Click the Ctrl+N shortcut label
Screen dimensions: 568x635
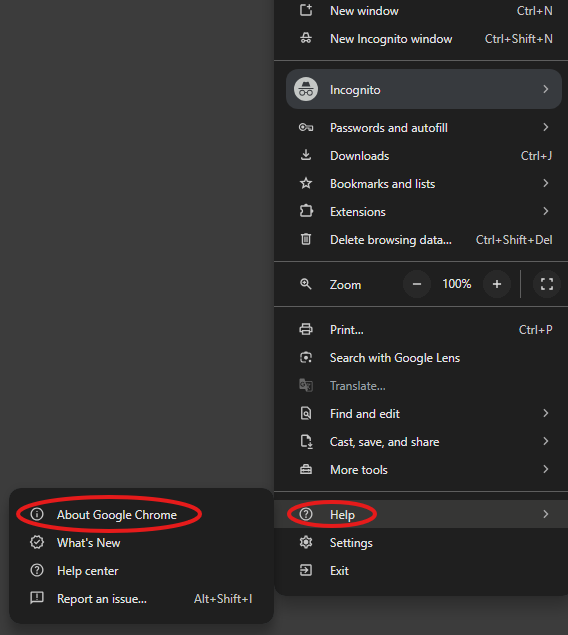(x=534, y=11)
